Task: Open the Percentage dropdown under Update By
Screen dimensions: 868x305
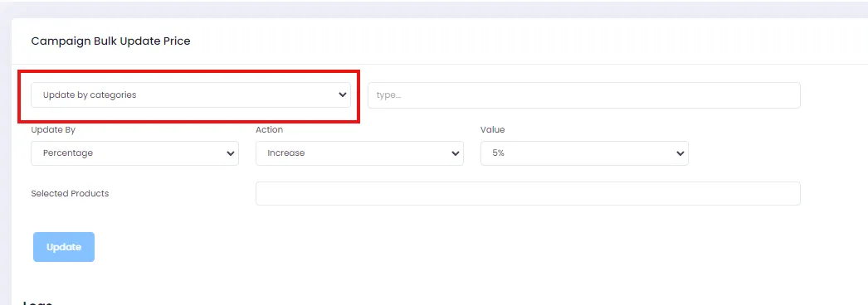Action: (x=134, y=153)
